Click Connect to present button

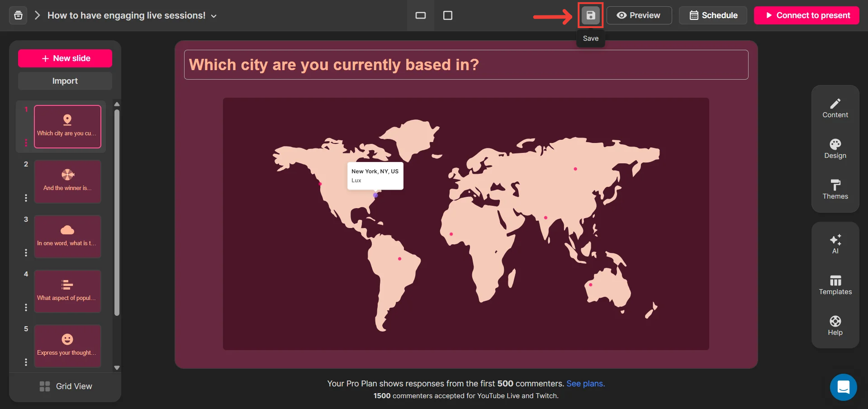806,15
